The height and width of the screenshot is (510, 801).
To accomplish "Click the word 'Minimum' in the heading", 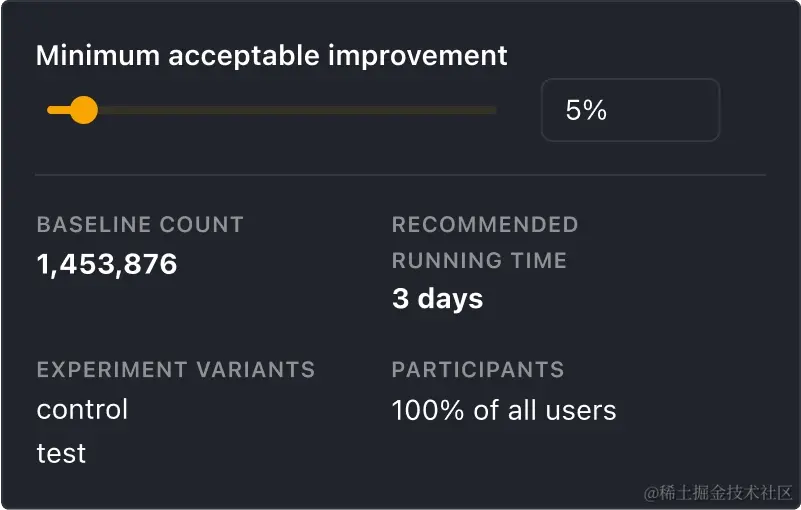I will [x=97, y=56].
